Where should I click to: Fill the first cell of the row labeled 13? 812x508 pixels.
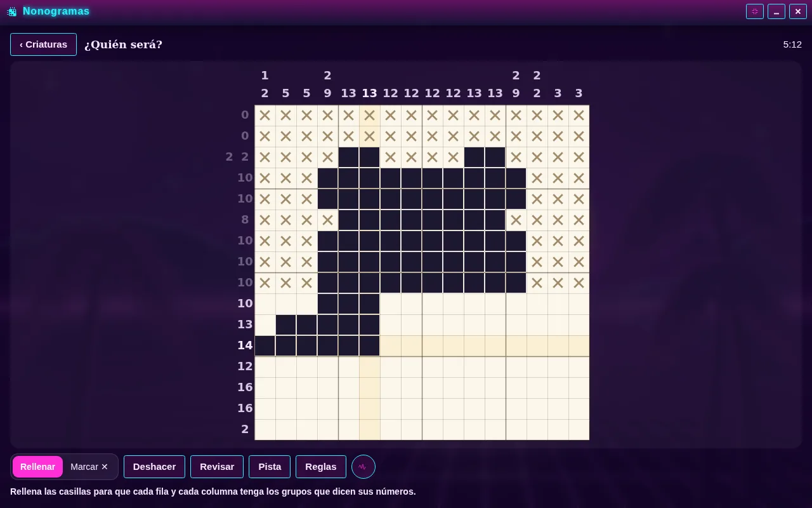click(x=265, y=325)
